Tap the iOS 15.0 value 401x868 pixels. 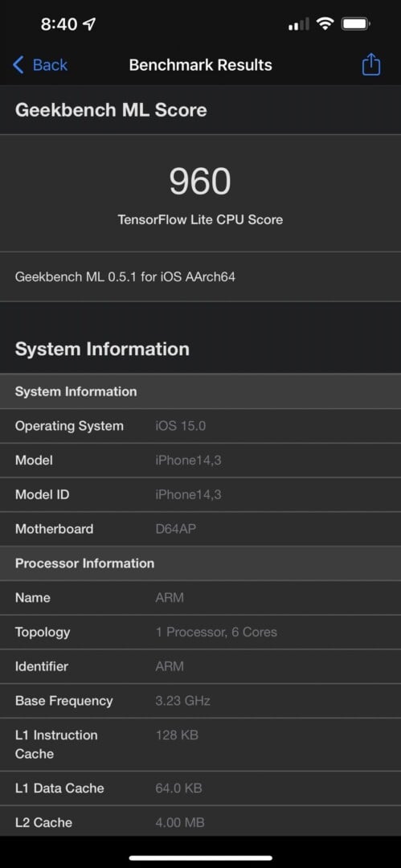click(x=181, y=426)
